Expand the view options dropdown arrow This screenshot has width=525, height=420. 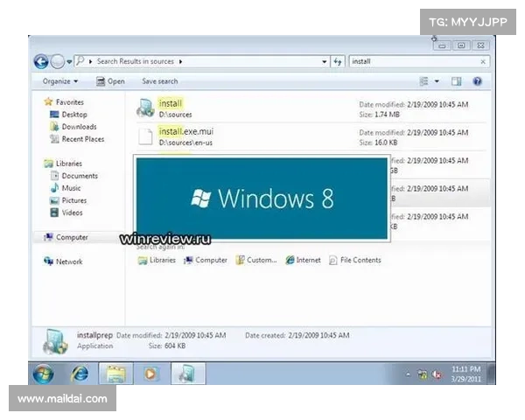(437, 81)
